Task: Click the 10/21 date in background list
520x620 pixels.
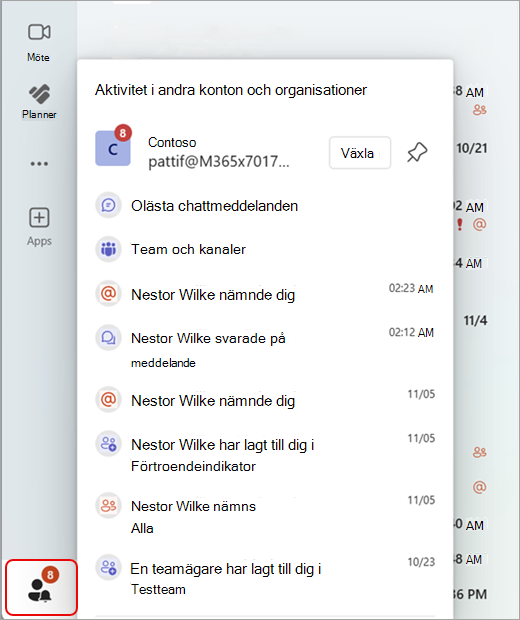Action: click(471, 148)
